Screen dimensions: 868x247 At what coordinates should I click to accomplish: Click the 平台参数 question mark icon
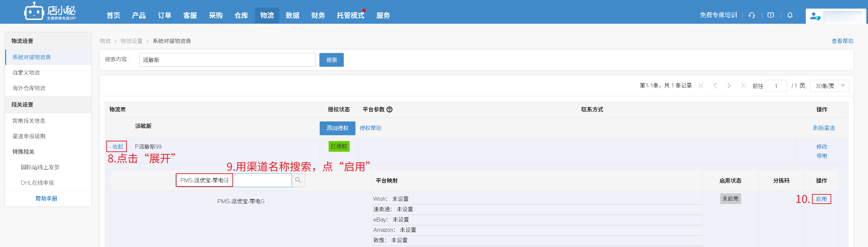pos(389,109)
